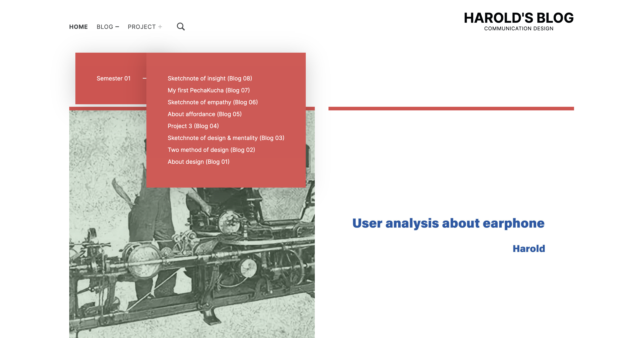The height and width of the screenshot is (338, 644).
Task: Open Project 3 (Blog 04)
Action: [193, 126]
